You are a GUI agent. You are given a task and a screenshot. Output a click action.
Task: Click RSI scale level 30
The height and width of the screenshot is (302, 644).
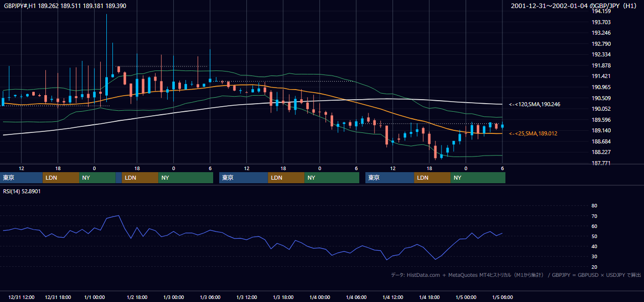pyautogui.click(x=594, y=257)
